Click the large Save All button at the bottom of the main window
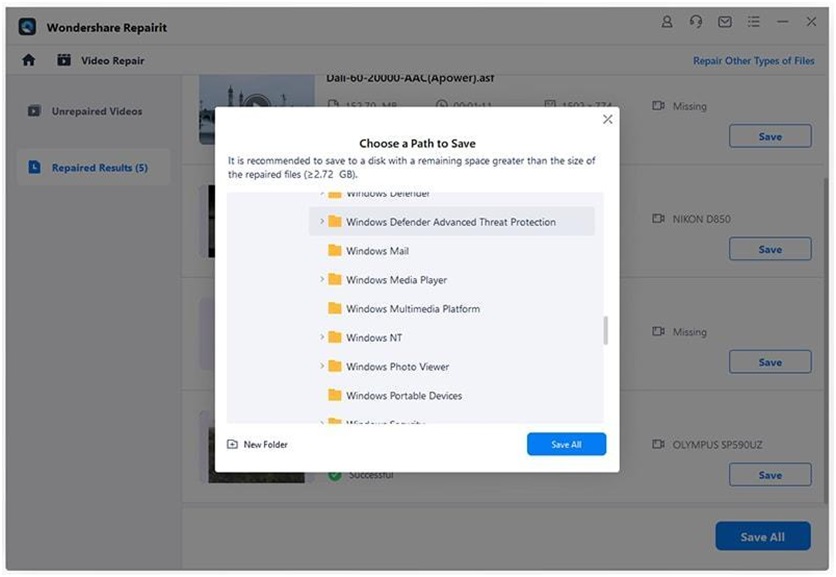The height and width of the screenshot is (577, 836). tap(762, 536)
